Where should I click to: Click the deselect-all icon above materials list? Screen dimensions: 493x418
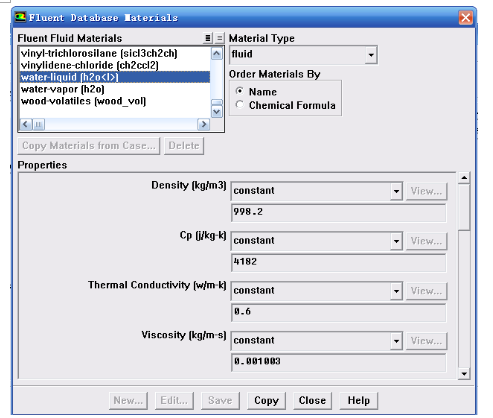219,38
